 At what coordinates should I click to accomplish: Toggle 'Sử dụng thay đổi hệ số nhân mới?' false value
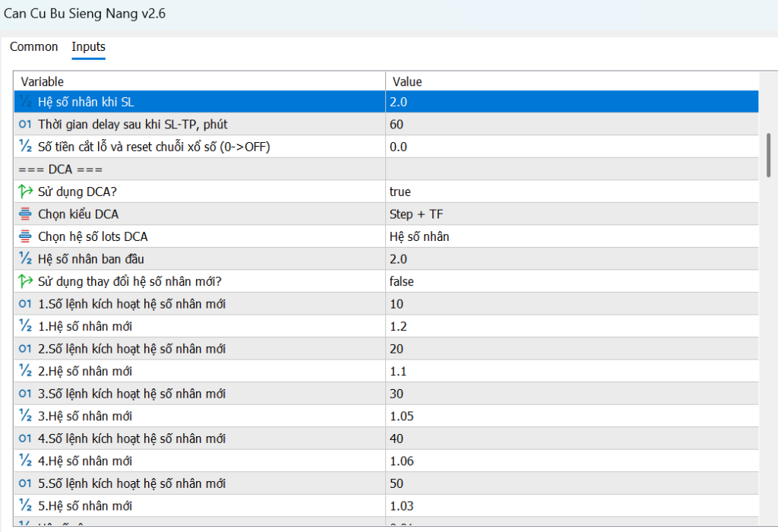point(402,282)
